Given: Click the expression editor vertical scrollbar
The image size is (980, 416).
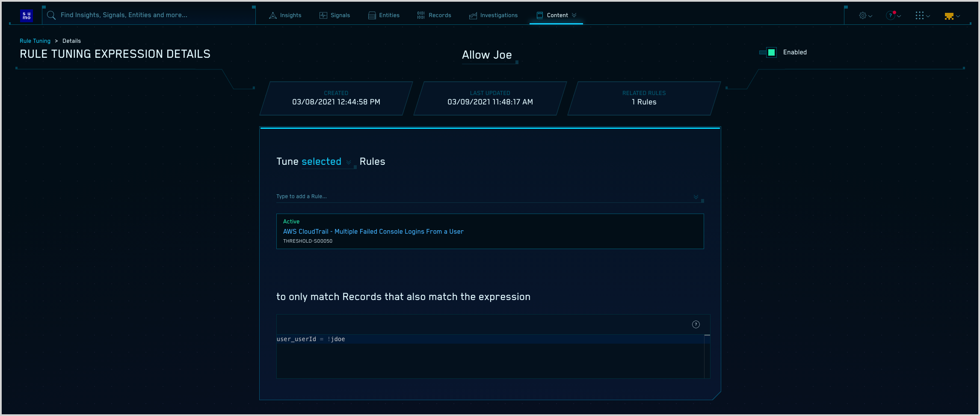Looking at the screenshot, I should (707, 356).
